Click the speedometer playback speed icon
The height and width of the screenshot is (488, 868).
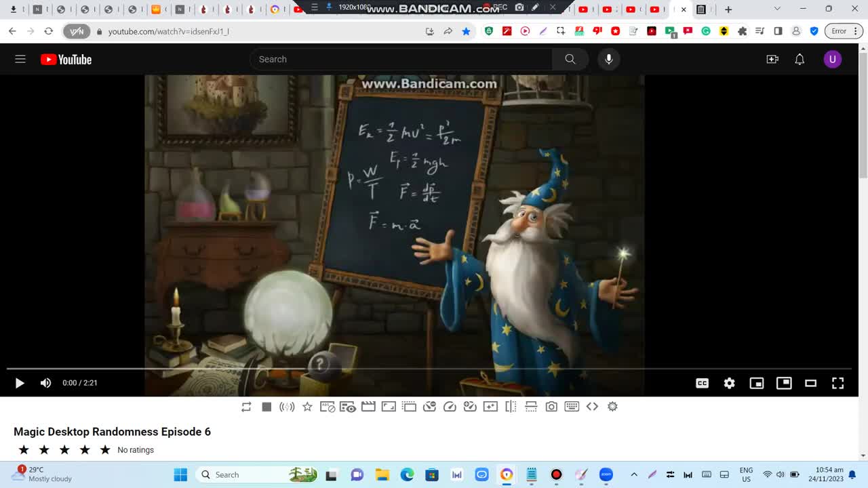[450, 407]
